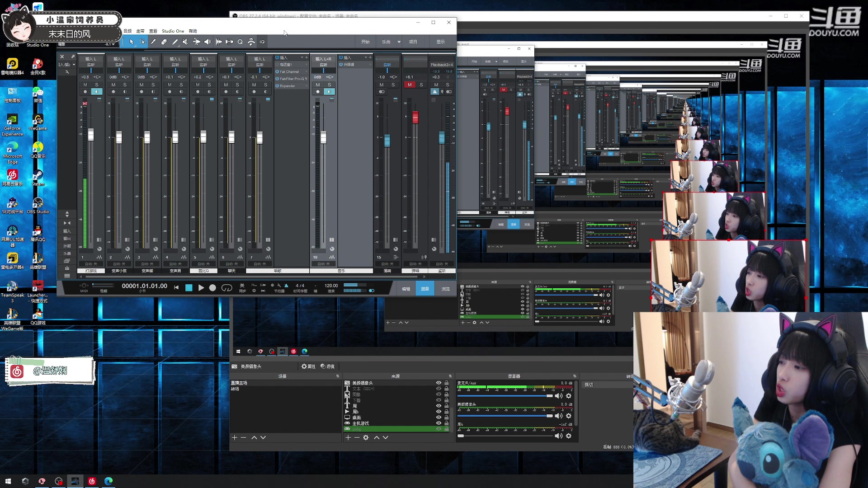The width and height of the screenshot is (868, 488).
Task: Open the 乐曲 dropdown arrow in Studio One
Action: click(399, 42)
